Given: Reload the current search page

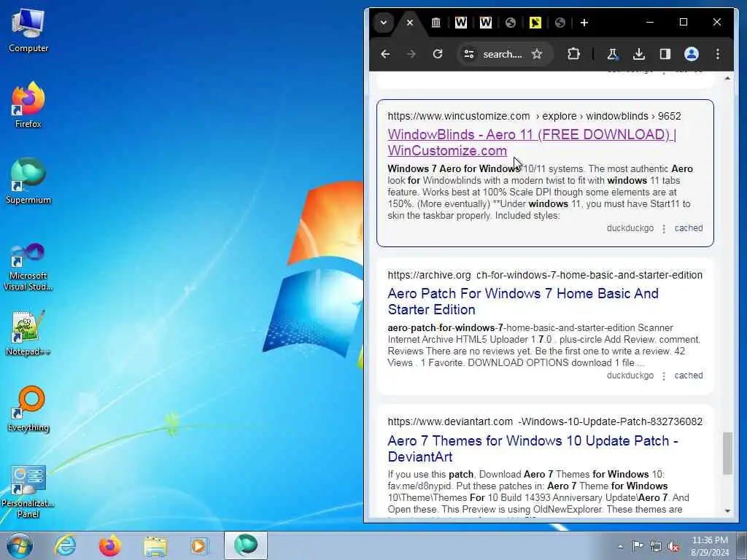Looking at the screenshot, I should 438,54.
